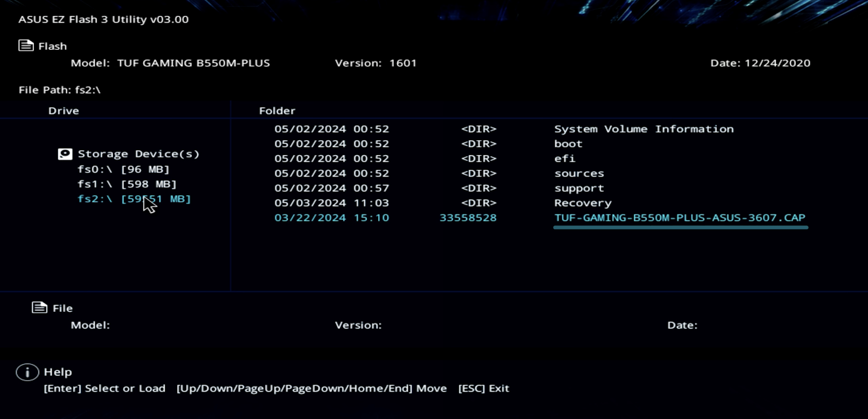Click the [ESC] Exit hint

[x=484, y=388]
